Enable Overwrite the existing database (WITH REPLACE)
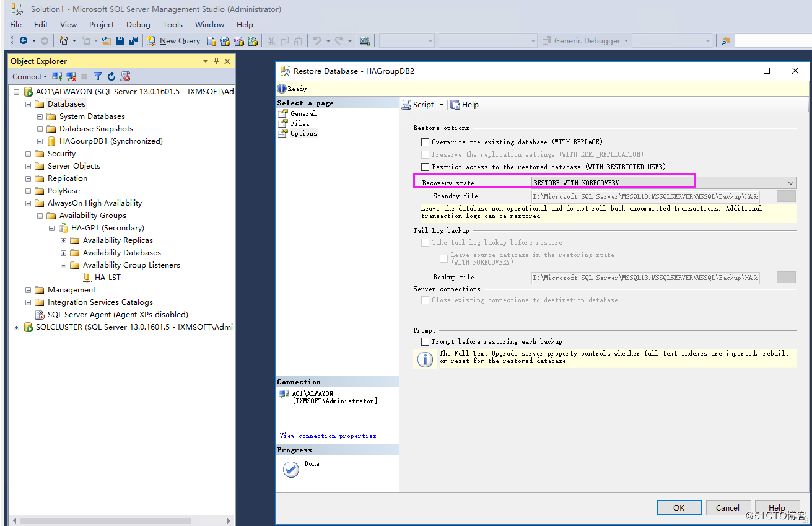This screenshot has width=812, height=526. (425, 141)
